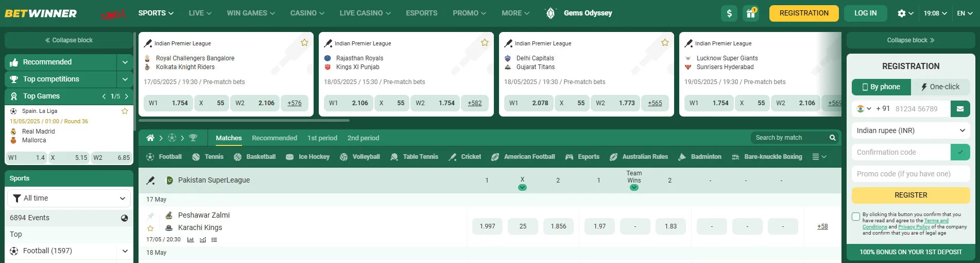The width and height of the screenshot is (980, 263).
Task: Toggle the X market dropdown in Pakistan SuperLeague header
Action: pyautogui.click(x=522, y=188)
